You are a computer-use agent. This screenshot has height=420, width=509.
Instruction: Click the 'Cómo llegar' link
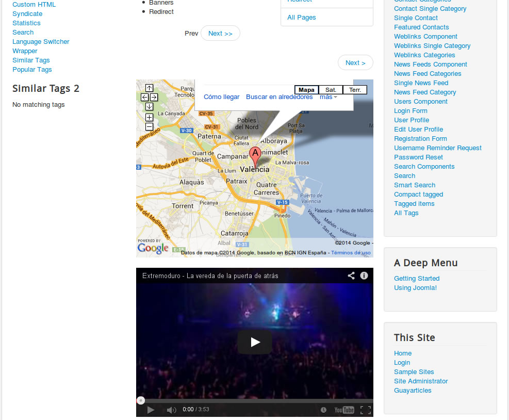pos(222,97)
